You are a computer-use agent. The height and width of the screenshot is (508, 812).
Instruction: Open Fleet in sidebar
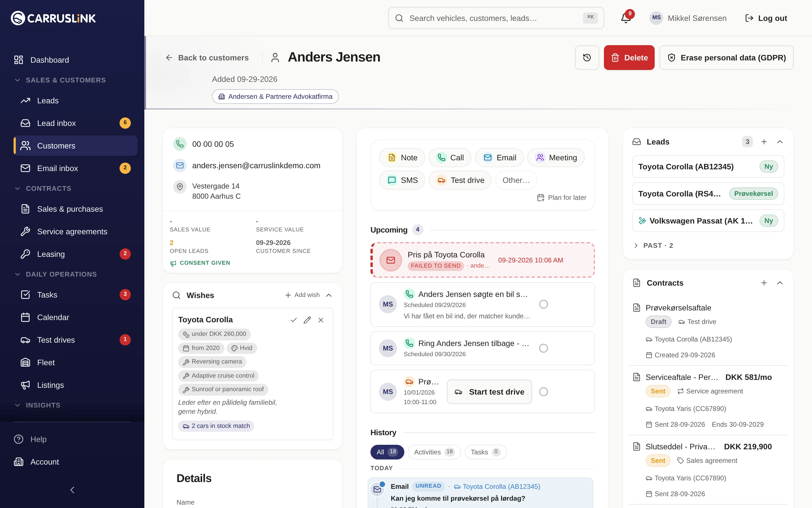click(x=76, y=363)
